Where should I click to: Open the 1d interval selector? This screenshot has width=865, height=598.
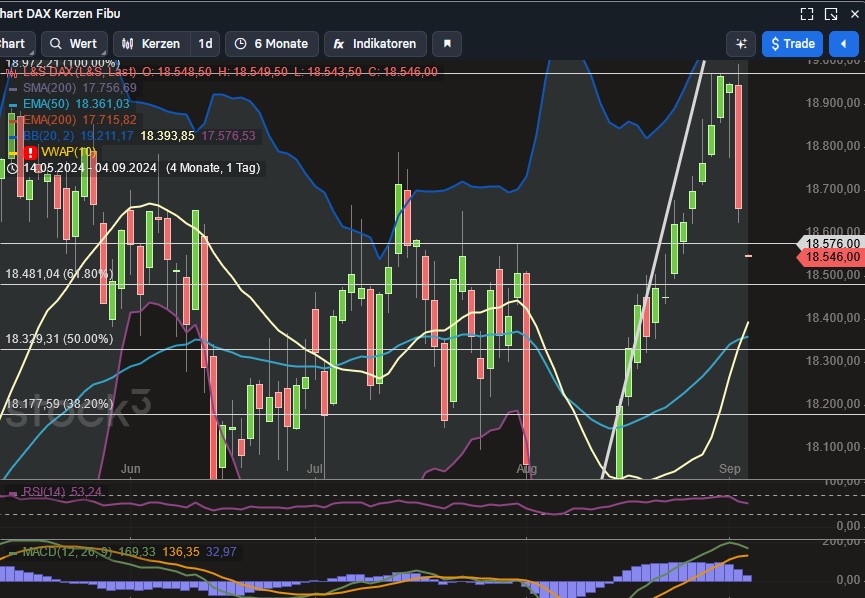205,44
